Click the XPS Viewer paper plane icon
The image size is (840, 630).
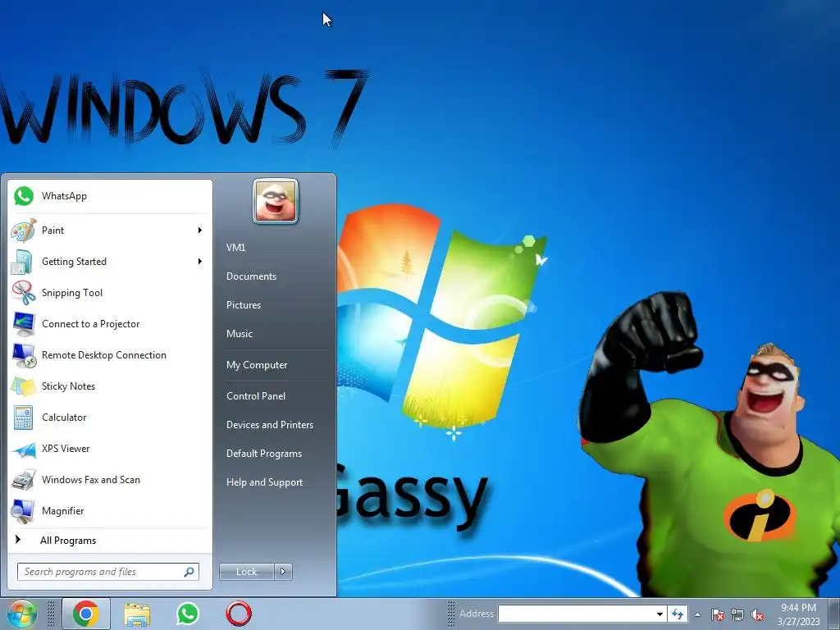24,450
